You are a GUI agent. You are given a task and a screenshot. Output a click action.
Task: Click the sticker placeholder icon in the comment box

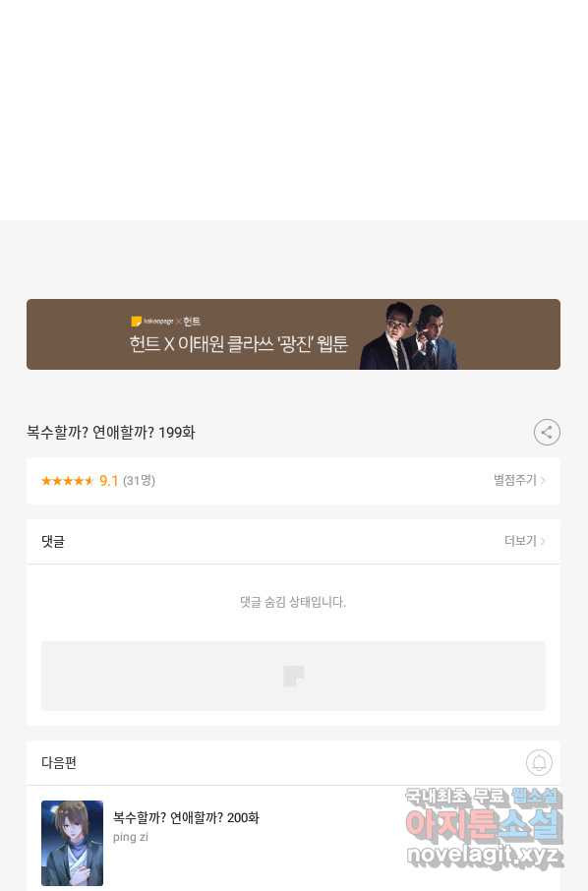(294, 677)
